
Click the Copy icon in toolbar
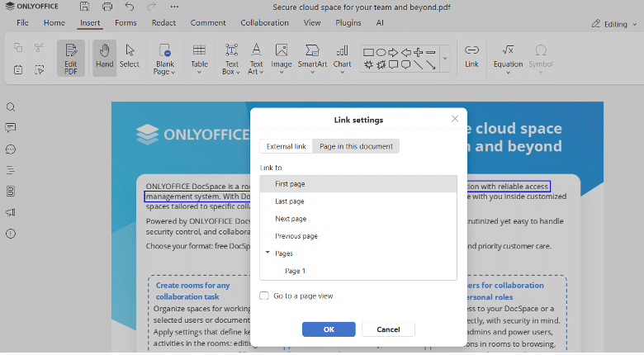(x=18, y=47)
